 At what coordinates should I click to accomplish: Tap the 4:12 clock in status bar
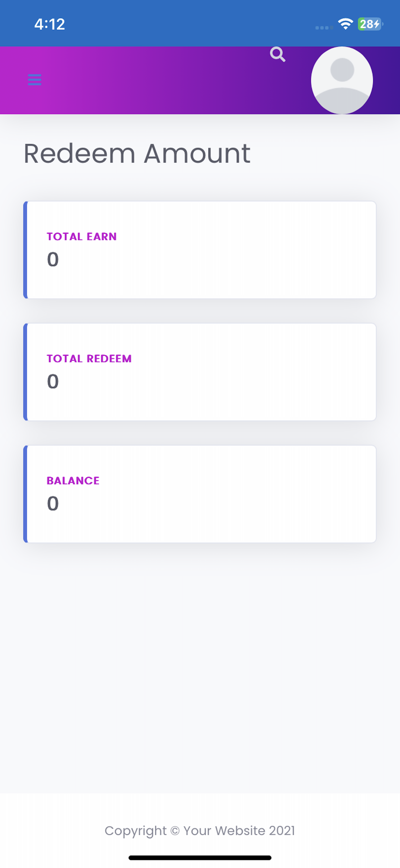click(50, 24)
